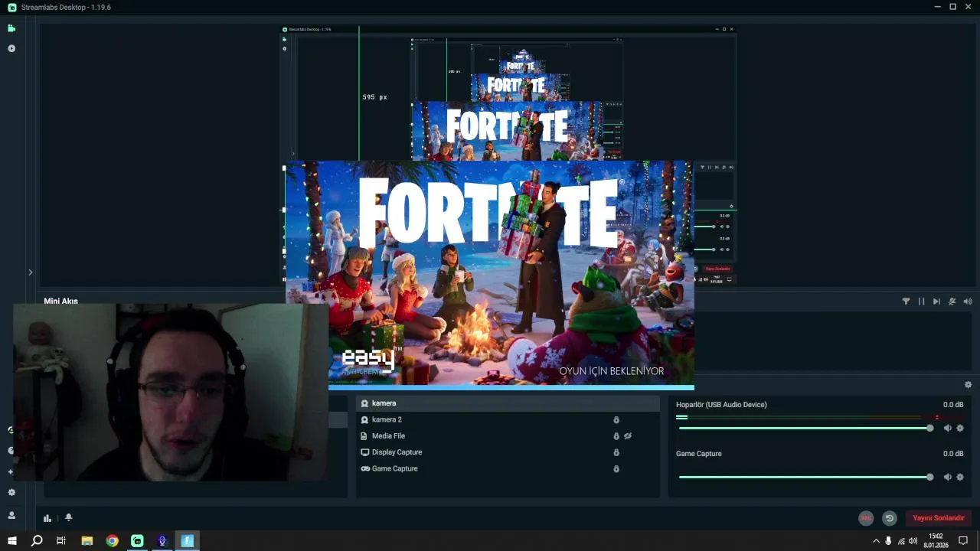The image size is (980, 551).
Task: Click the Mini Akış panel title
Action: tap(60, 301)
